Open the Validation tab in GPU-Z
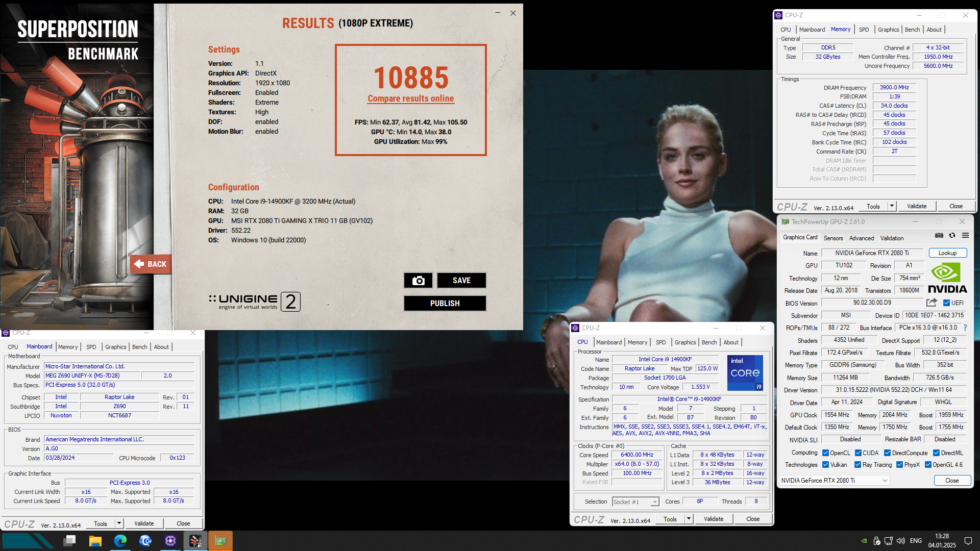Viewport: 980px width, 551px height. coord(892,238)
